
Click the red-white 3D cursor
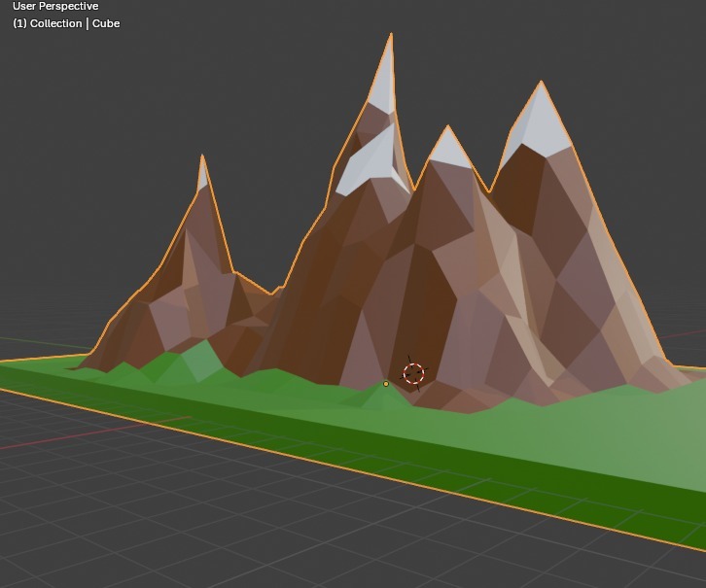pyautogui.click(x=413, y=373)
